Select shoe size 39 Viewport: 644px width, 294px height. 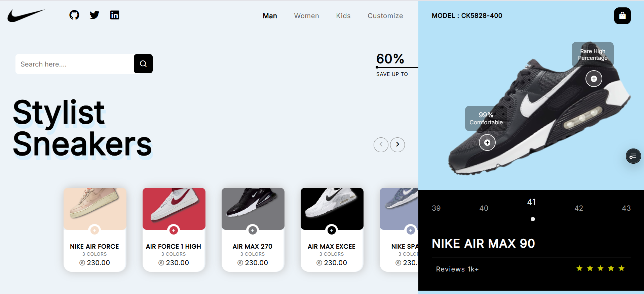(436, 208)
